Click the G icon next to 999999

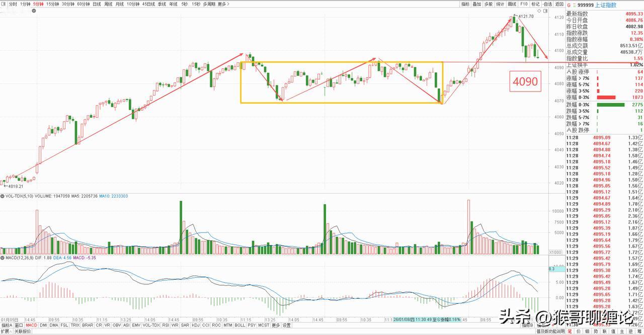coord(569,5)
